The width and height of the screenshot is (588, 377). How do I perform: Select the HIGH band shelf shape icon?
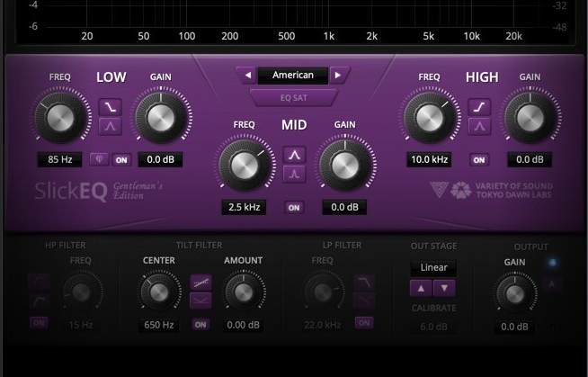[479, 107]
